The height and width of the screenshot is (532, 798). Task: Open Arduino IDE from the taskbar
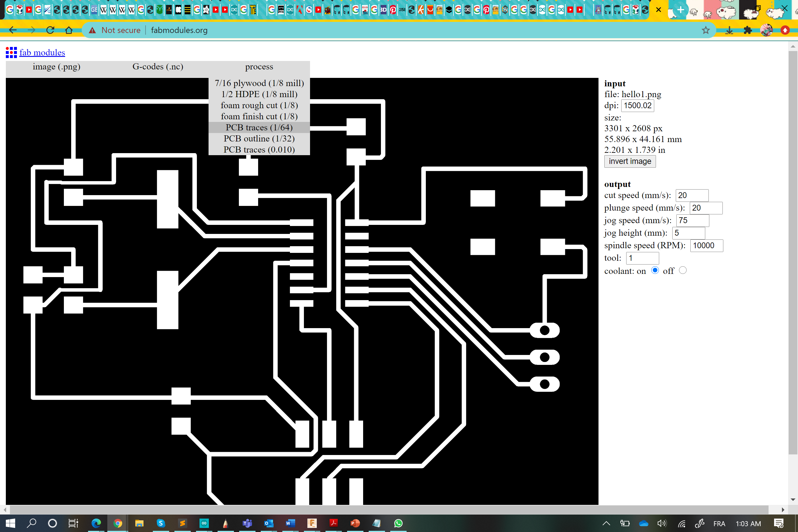coord(204,523)
